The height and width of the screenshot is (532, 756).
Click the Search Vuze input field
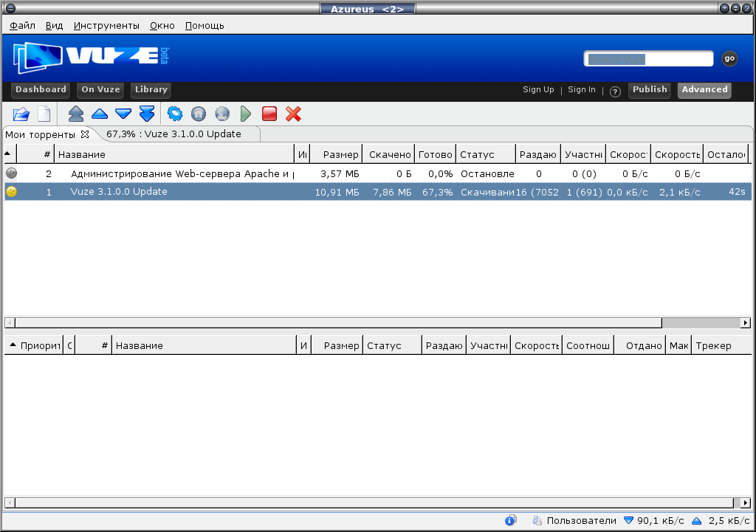tap(647, 59)
